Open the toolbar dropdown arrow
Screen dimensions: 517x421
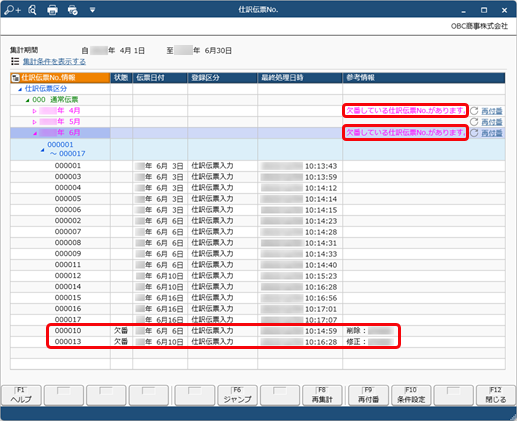coord(92,10)
